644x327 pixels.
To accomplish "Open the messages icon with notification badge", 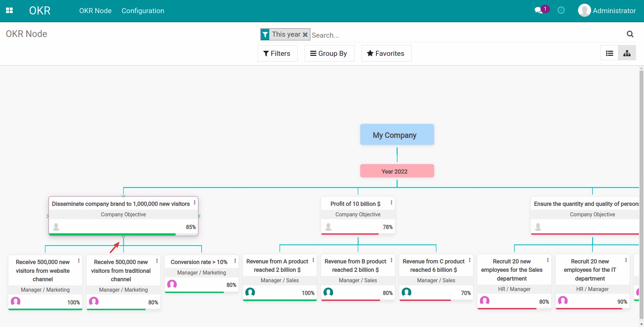I will 539,10.
